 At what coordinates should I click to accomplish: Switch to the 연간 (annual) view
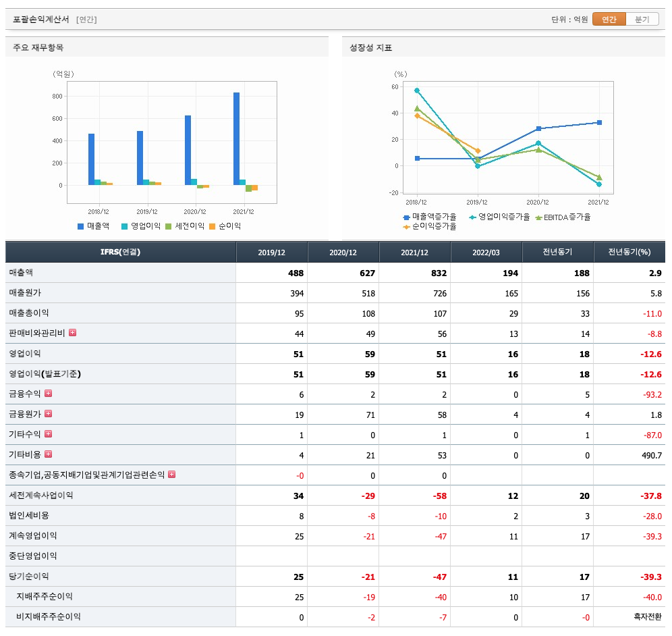click(609, 20)
